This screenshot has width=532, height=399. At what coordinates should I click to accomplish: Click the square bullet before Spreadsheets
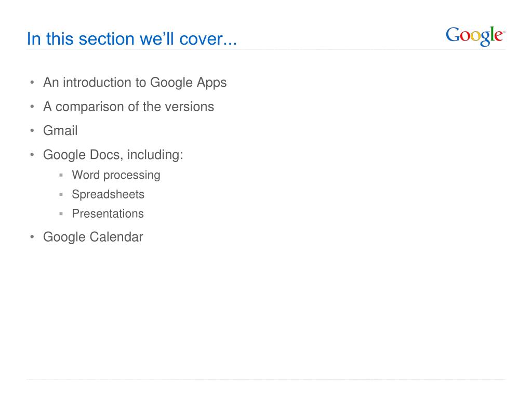[61, 194]
